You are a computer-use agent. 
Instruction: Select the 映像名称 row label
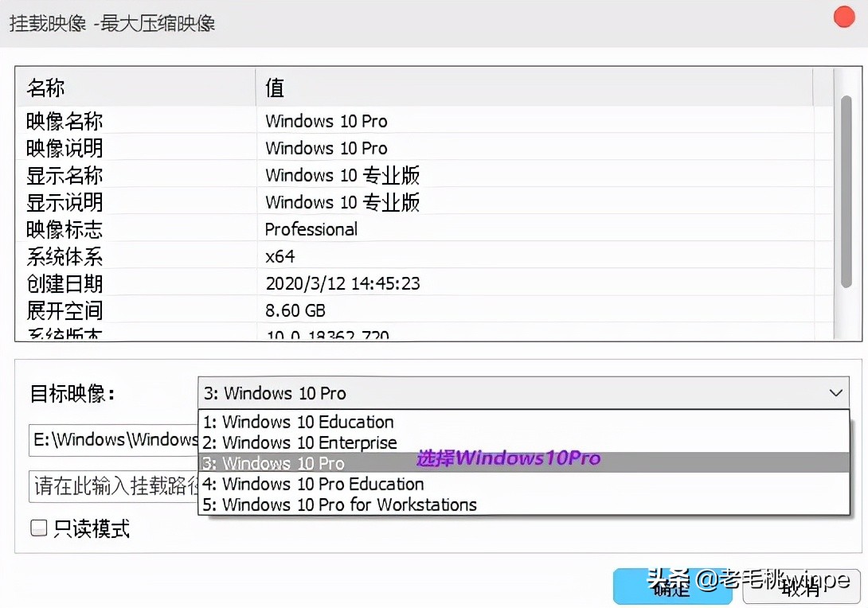point(65,121)
